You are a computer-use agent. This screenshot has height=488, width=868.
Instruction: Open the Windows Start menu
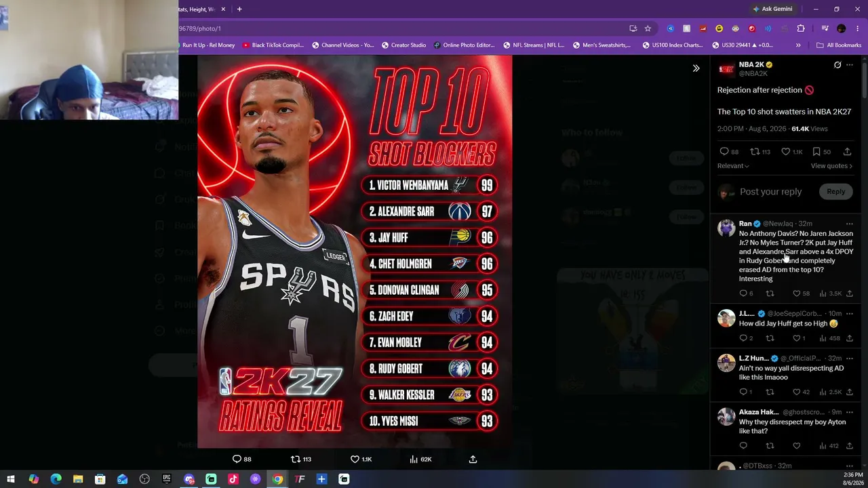[11, 479]
